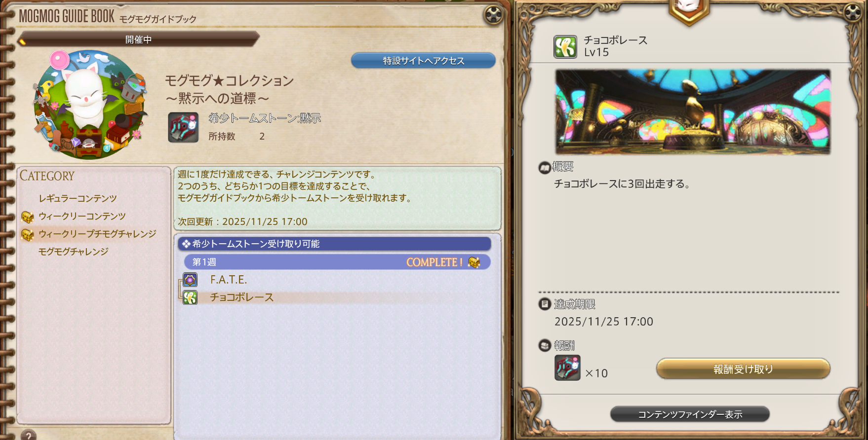The height and width of the screenshot is (440, 868).
Task: Select ウィークリープチモグチャレンジ category
Action: (97, 234)
